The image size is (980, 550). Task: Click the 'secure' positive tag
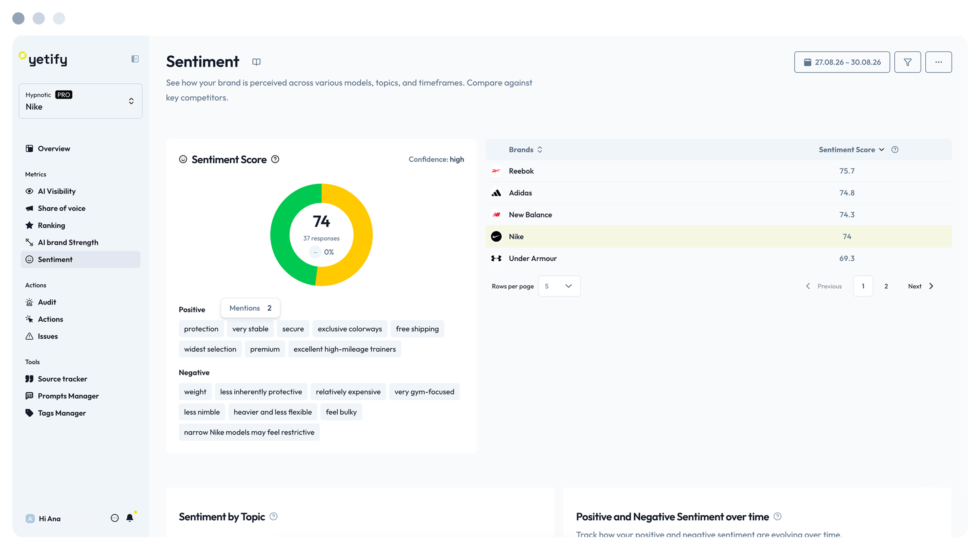tap(293, 329)
